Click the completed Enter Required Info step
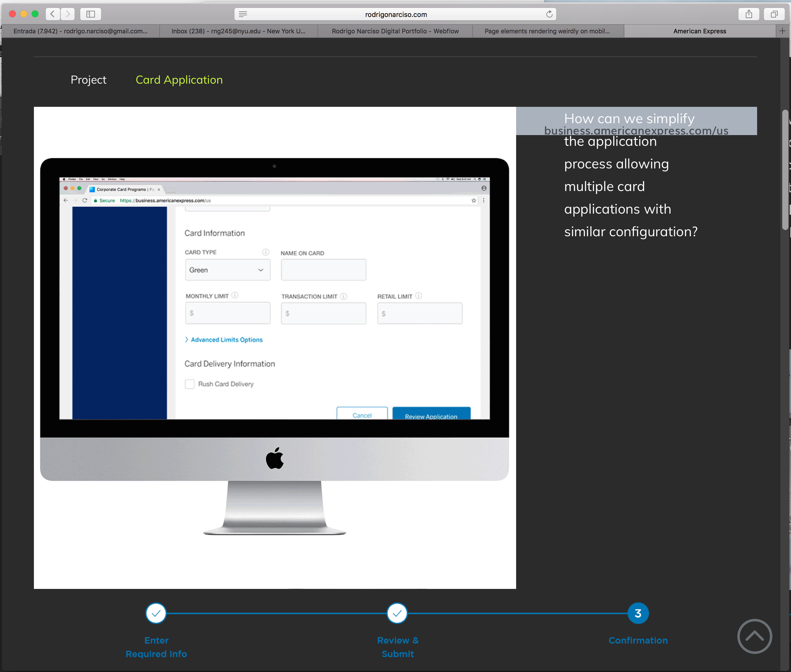This screenshot has width=791, height=672. click(x=156, y=613)
